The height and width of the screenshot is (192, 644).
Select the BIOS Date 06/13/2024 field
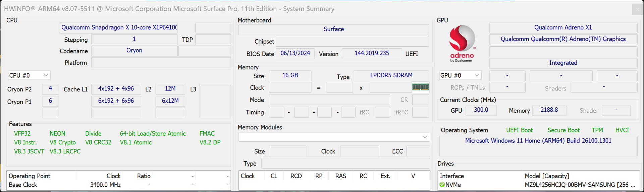pyautogui.click(x=295, y=53)
